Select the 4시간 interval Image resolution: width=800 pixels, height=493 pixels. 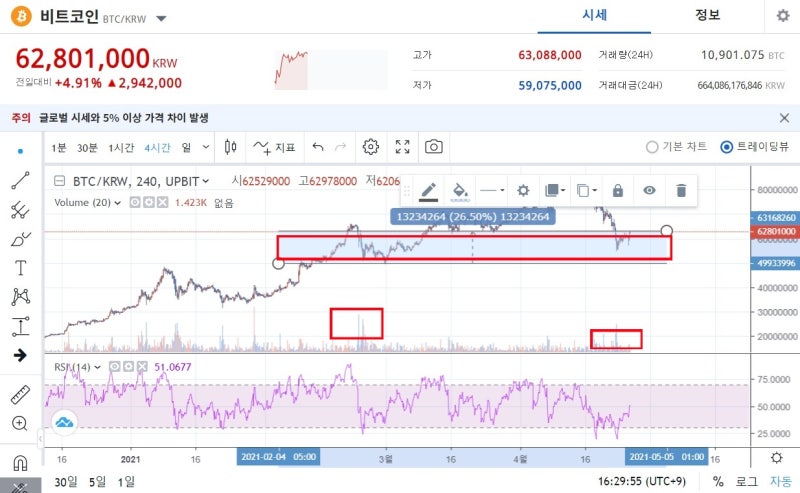(x=157, y=147)
